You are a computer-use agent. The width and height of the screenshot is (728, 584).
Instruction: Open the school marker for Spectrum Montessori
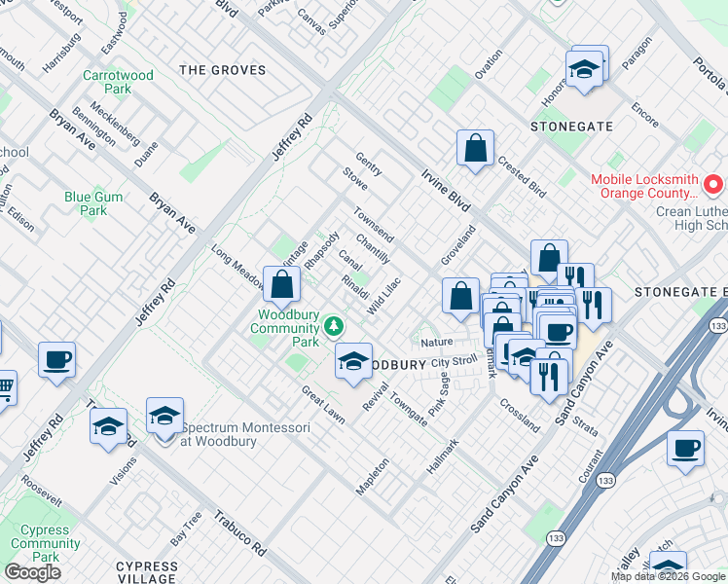(164, 417)
